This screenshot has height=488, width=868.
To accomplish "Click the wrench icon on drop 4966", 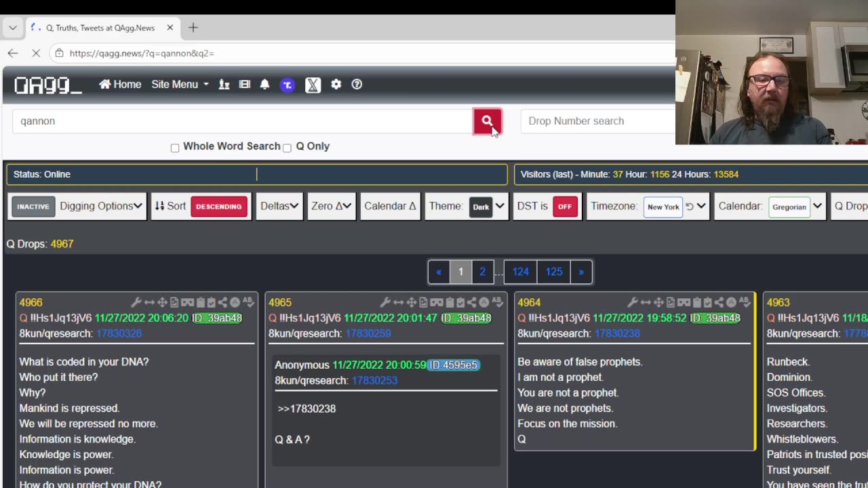I will click(136, 302).
